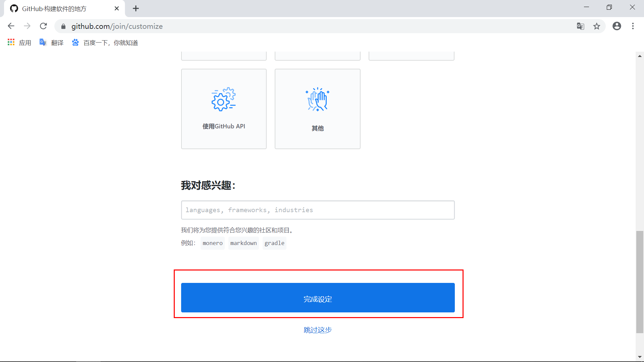
Task: Click the gears icon for GitHub API
Action: pos(224,99)
